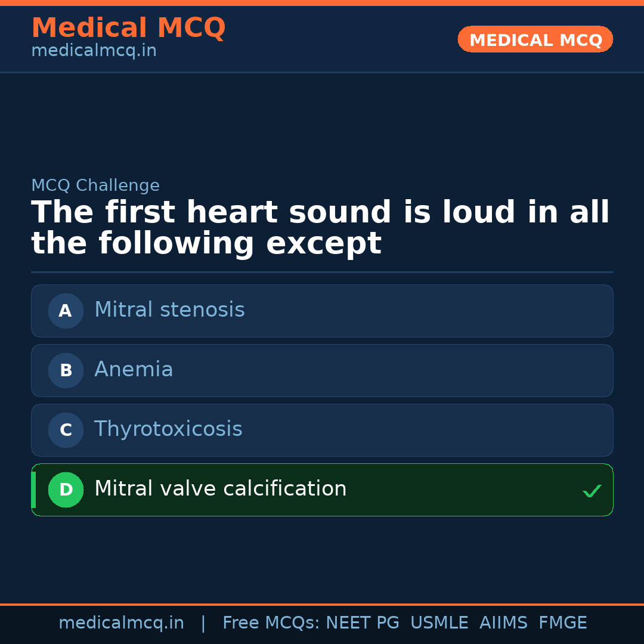Click the large orange Medical MCQ title

pos(128,28)
